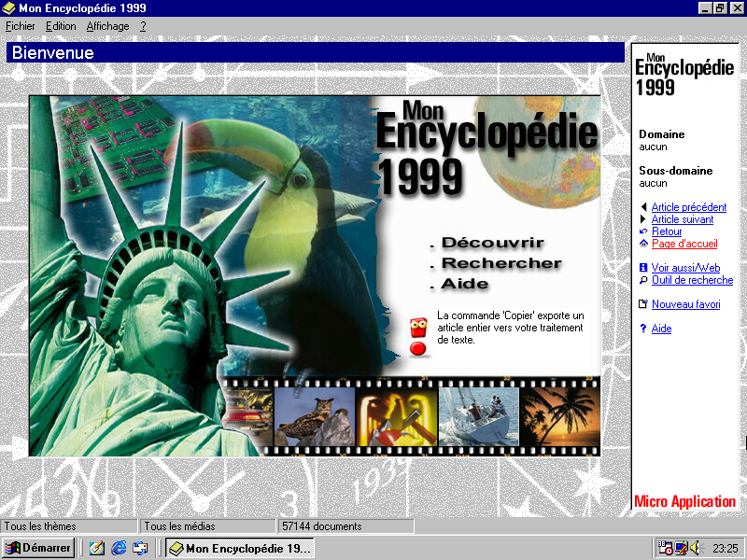Open the Affichage menu
This screenshot has width=747, height=560.
[107, 27]
